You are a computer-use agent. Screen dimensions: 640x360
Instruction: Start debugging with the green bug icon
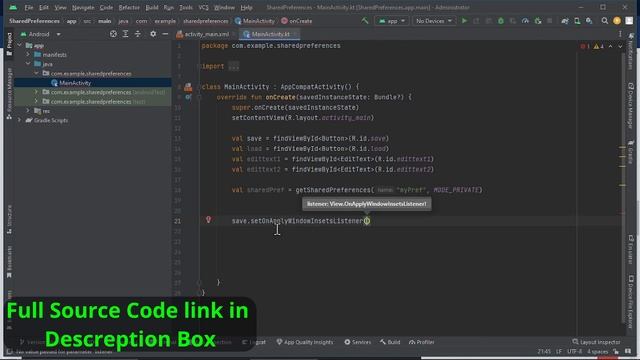click(501, 21)
